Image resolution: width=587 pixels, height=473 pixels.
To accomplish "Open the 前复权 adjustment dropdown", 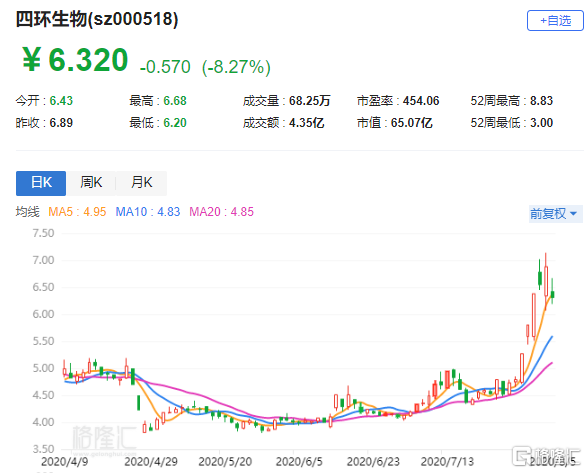I will (556, 214).
